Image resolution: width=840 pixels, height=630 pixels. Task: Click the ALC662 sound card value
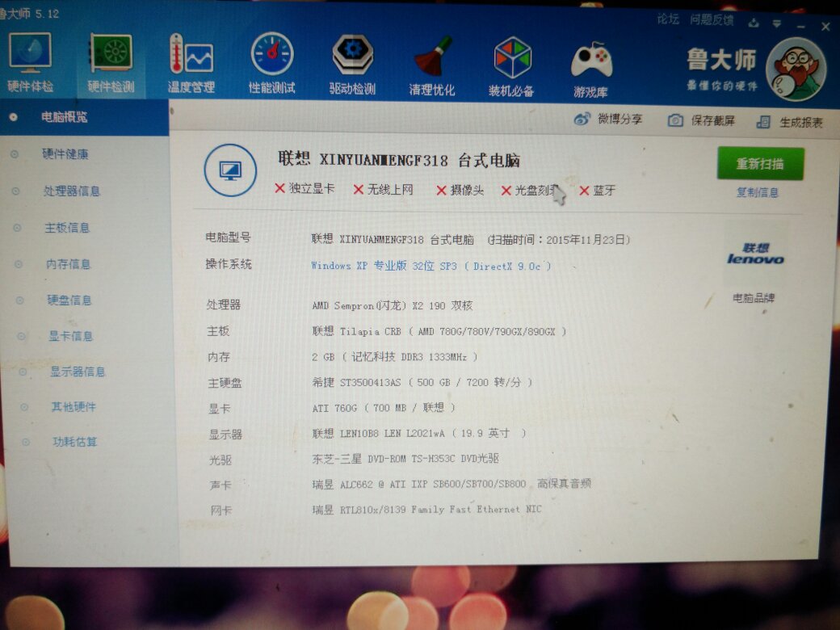[451, 485]
